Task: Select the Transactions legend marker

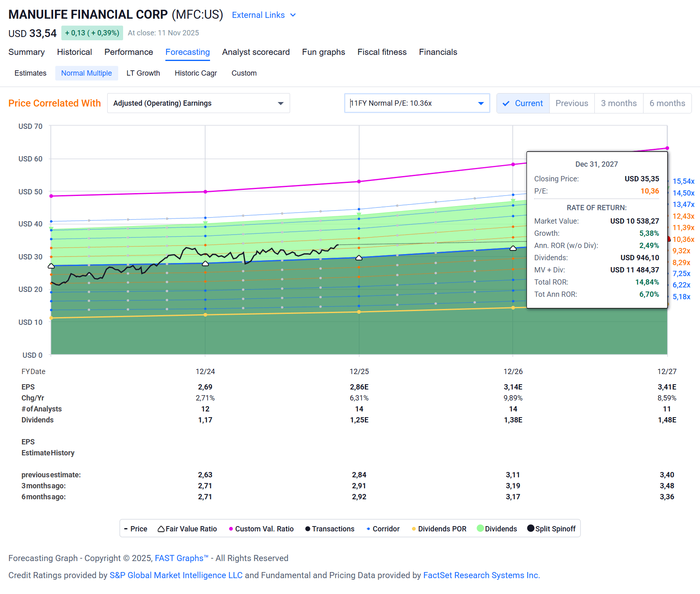Action: 308,529
